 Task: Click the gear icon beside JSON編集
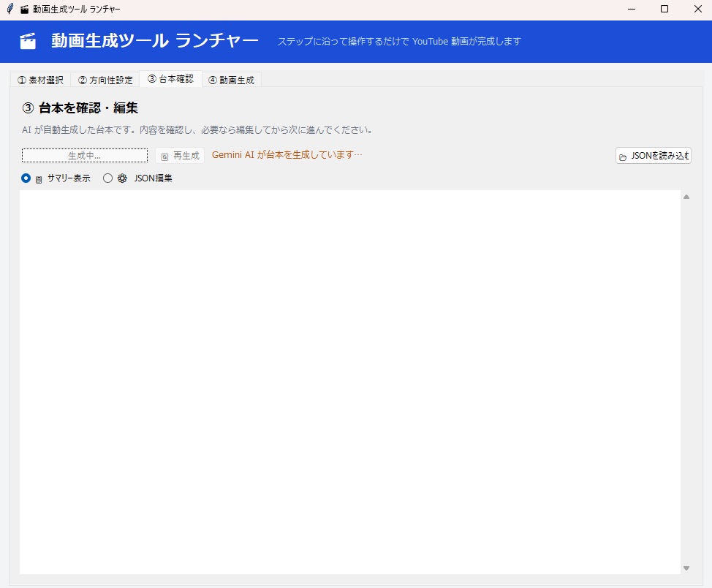tap(122, 178)
